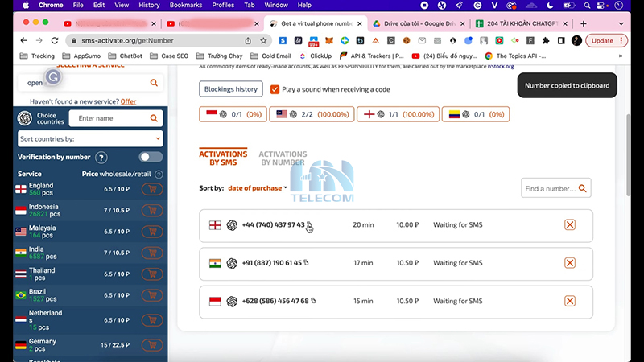
Task: Toggle Verification by number switch
Action: pos(151,158)
